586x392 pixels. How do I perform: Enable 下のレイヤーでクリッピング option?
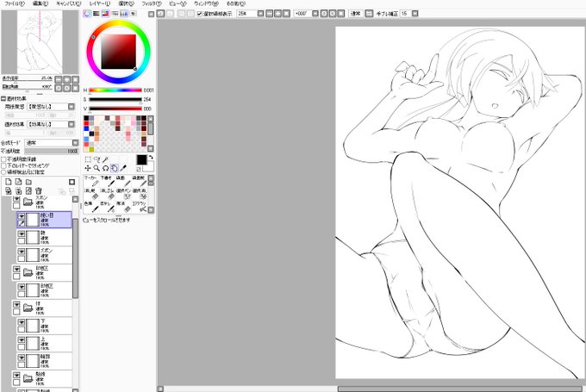(3, 165)
